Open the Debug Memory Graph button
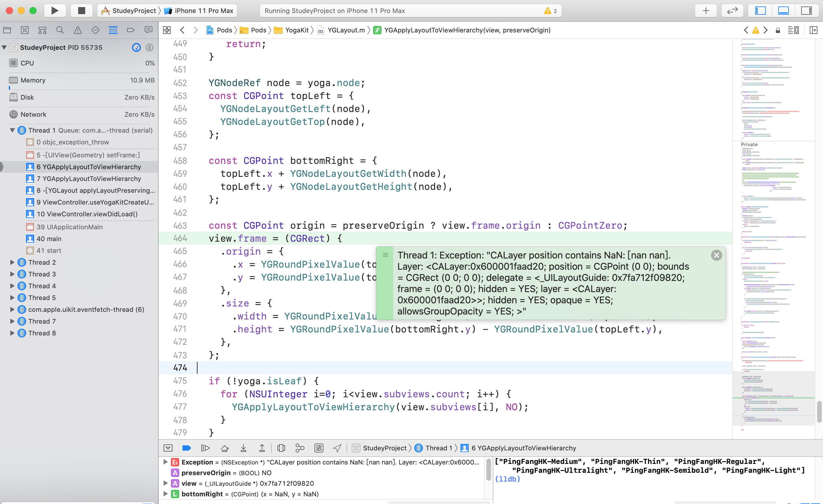This screenshot has width=823, height=504. click(299, 448)
